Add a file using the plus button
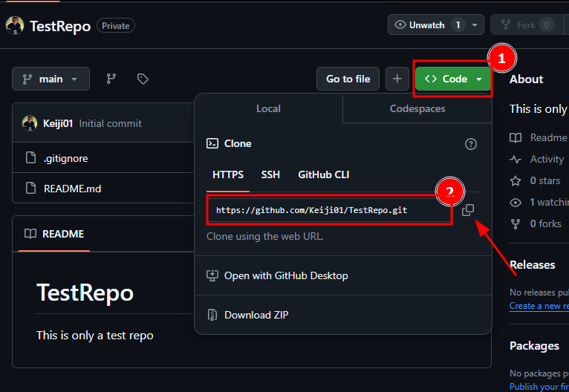The image size is (569, 392). point(397,79)
